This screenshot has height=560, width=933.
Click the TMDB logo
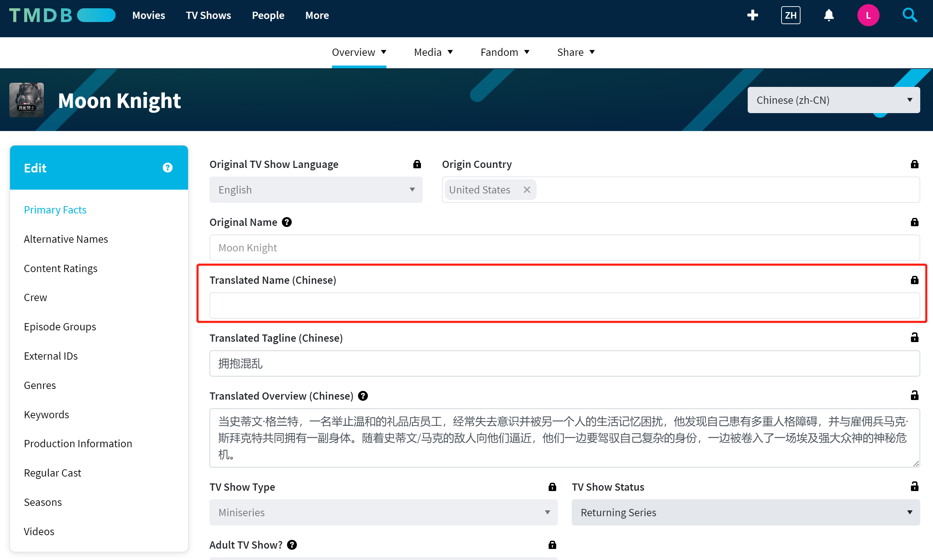62,16
